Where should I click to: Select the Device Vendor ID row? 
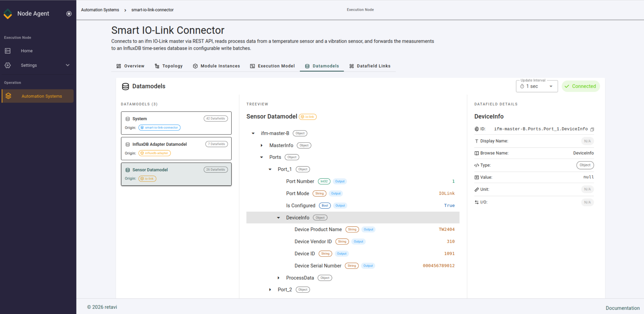tap(353, 241)
